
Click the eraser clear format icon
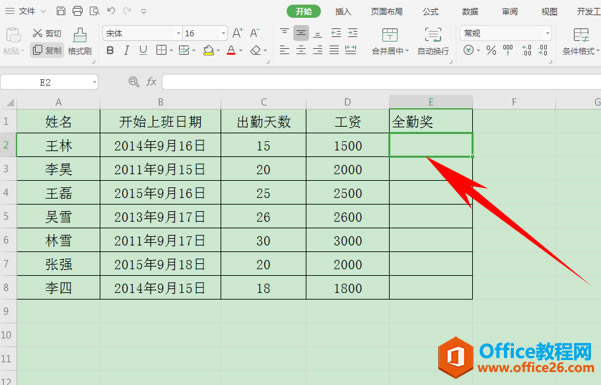click(x=256, y=50)
